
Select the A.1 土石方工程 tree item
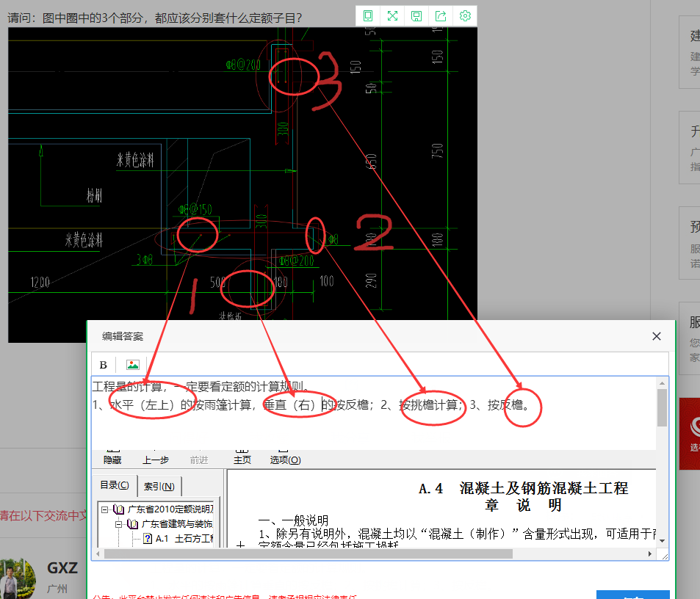pos(184,538)
